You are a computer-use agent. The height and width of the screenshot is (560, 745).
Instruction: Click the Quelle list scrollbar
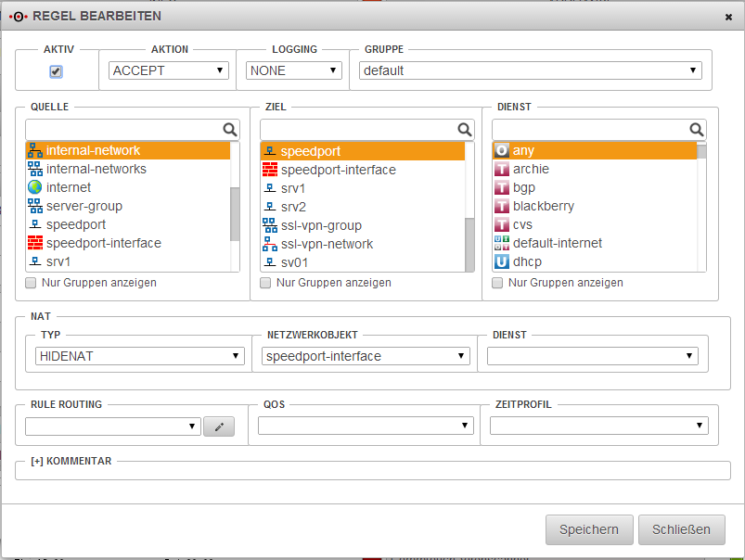click(236, 213)
